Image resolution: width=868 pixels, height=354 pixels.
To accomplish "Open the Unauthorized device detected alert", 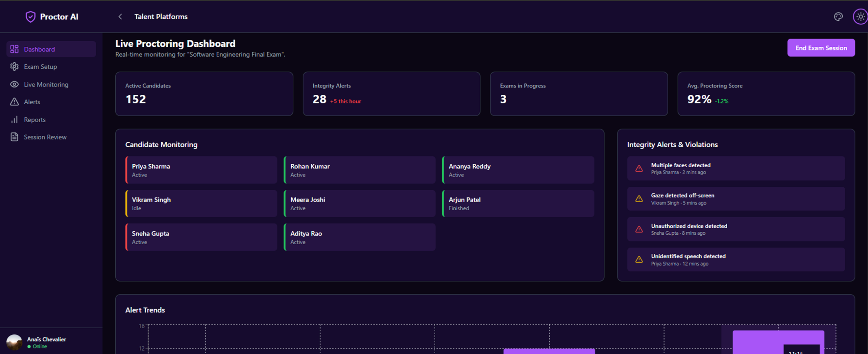I will coord(736,229).
